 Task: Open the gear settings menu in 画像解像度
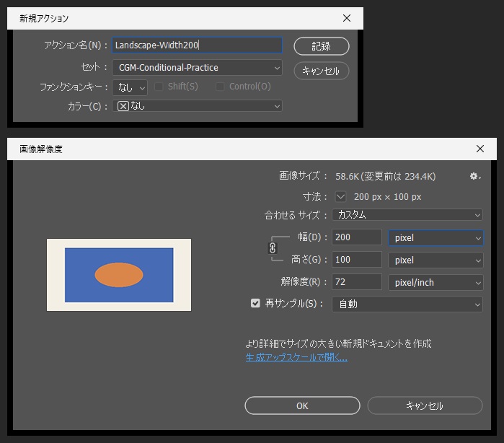coord(475,176)
